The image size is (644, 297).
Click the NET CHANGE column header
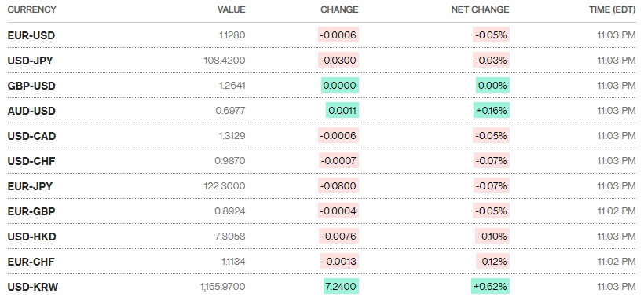pyautogui.click(x=480, y=9)
